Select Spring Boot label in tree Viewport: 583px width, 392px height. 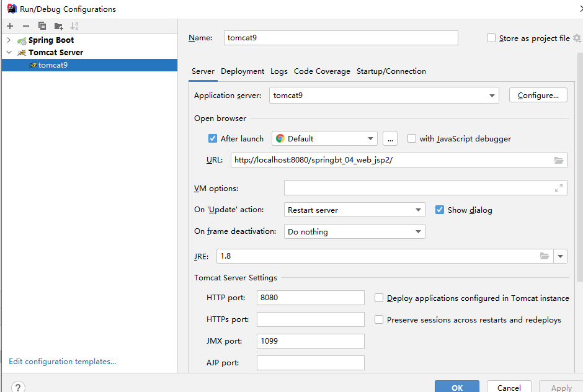point(51,40)
